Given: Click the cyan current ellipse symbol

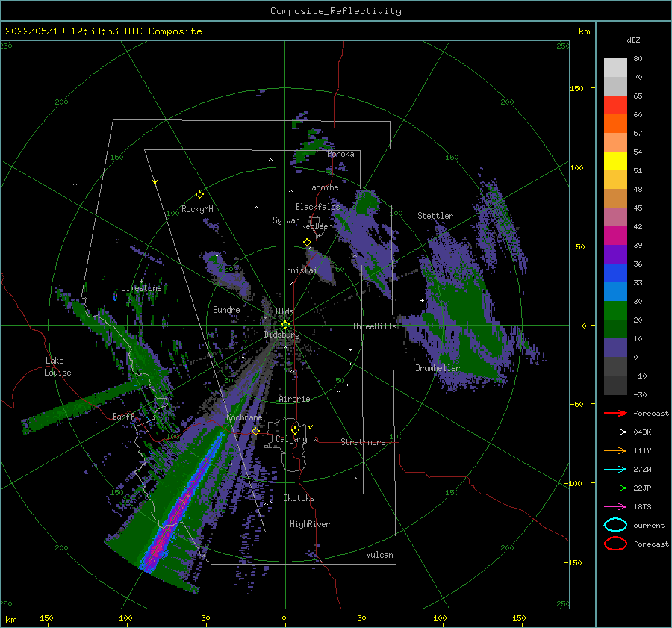Looking at the screenshot, I should (615, 525).
